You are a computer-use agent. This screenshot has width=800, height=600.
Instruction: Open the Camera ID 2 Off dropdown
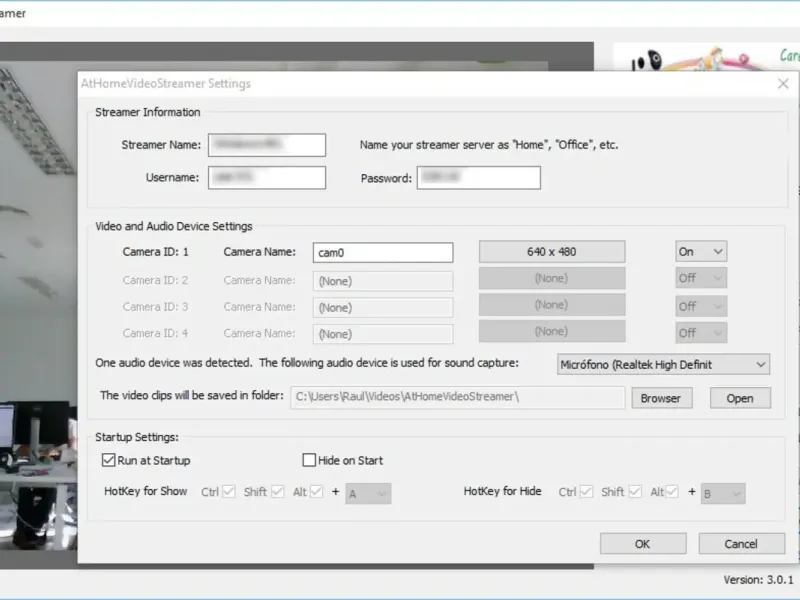[x=701, y=278]
